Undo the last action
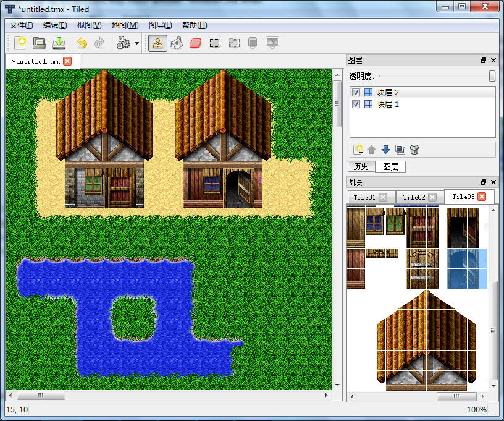The image size is (504, 421). pyautogui.click(x=82, y=43)
